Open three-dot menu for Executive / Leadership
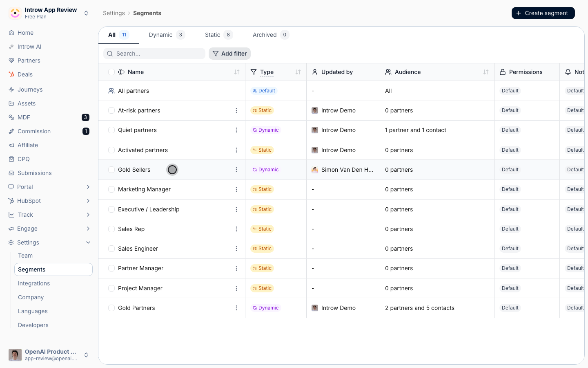 [236, 209]
